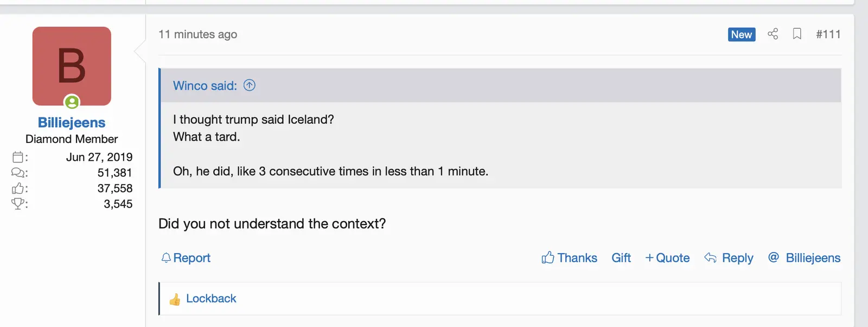This screenshot has height=327, width=868.
Task: Click the '11 minutes ago' timestamp
Action: pyautogui.click(x=197, y=34)
